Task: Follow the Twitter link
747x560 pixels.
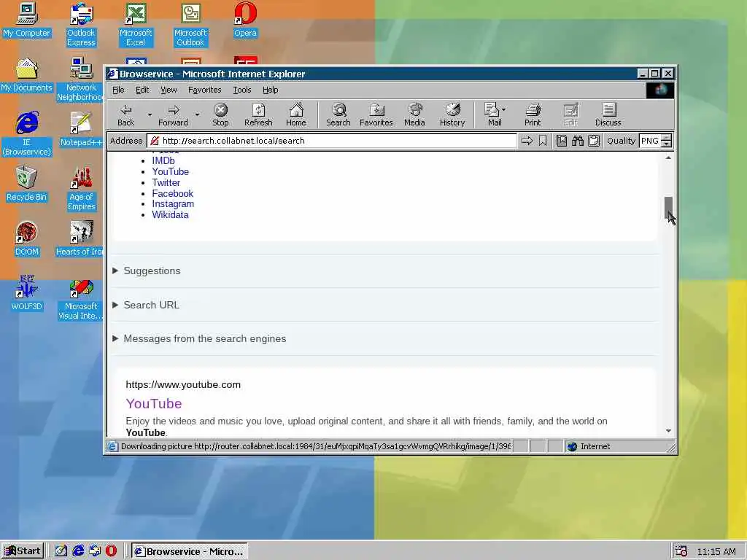Action: [166, 183]
